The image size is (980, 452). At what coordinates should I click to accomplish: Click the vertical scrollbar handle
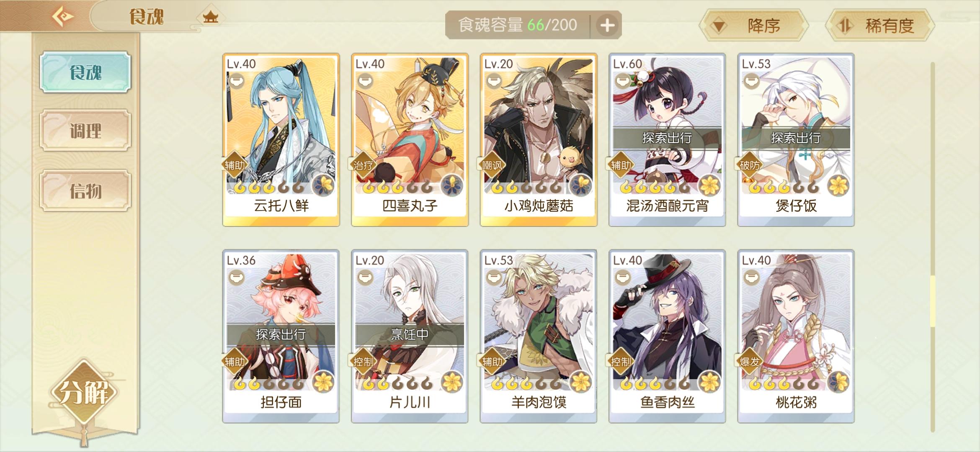[x=933, y=301]
